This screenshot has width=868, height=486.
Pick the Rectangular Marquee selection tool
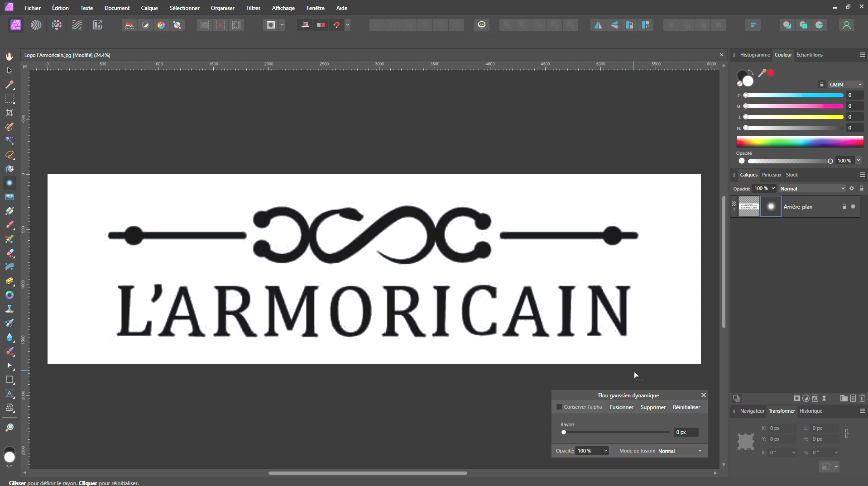10,99
